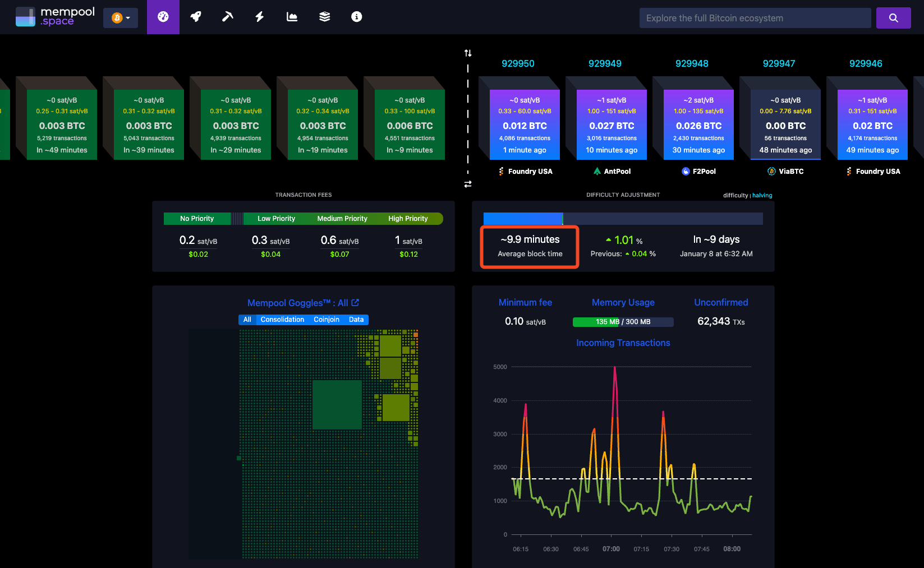Click the horizontal swap arrows below the divider
Screen dimensions: 924x568
coord(468,184)
